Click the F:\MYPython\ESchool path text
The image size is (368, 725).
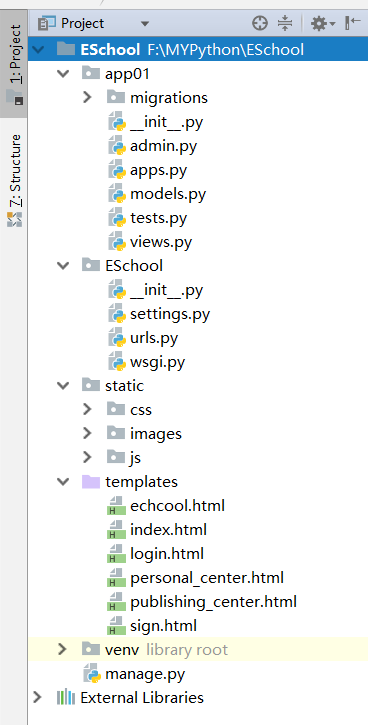point(226,49)
